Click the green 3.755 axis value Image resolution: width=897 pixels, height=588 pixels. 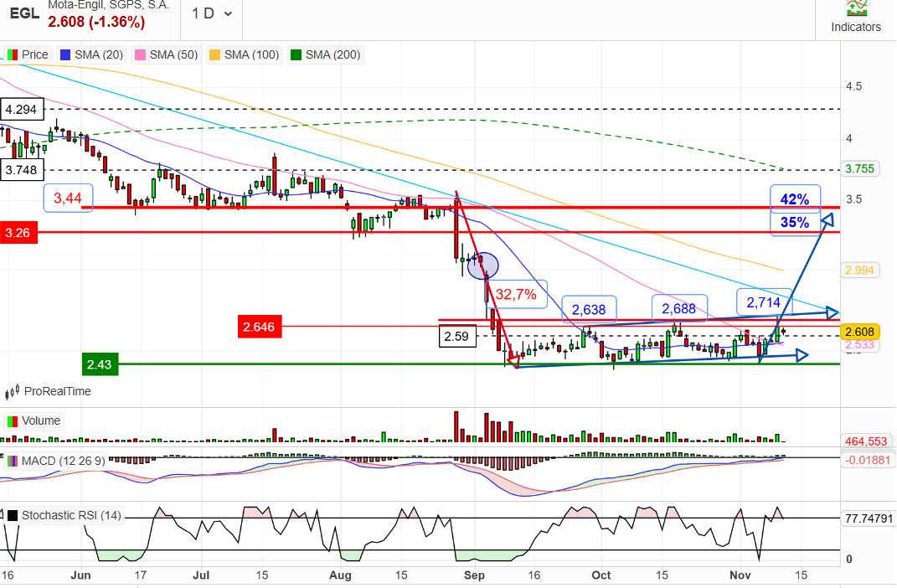coord(860,168)
